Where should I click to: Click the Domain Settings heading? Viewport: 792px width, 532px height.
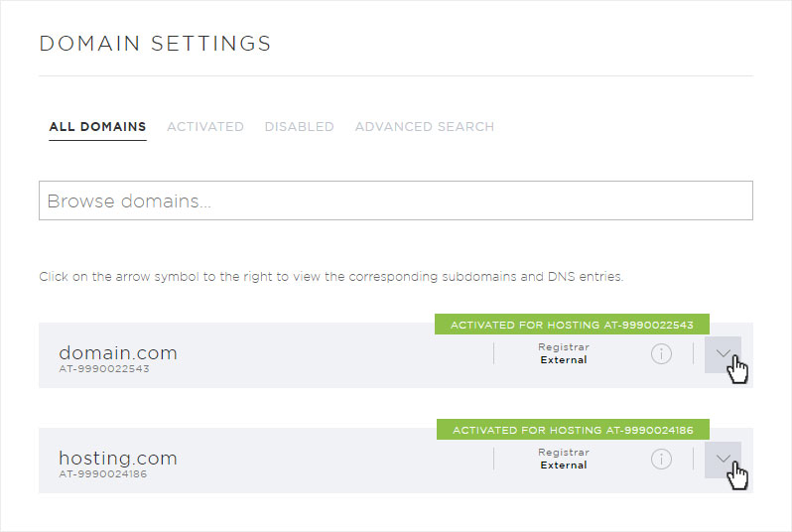pos(155,44)
